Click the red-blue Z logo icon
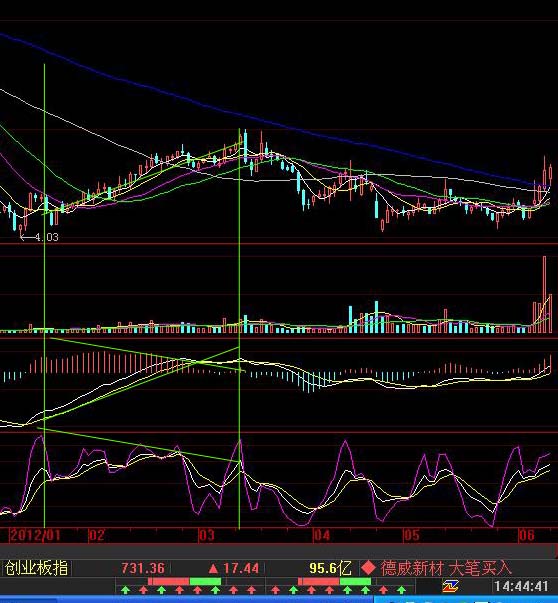 point(450,586)
